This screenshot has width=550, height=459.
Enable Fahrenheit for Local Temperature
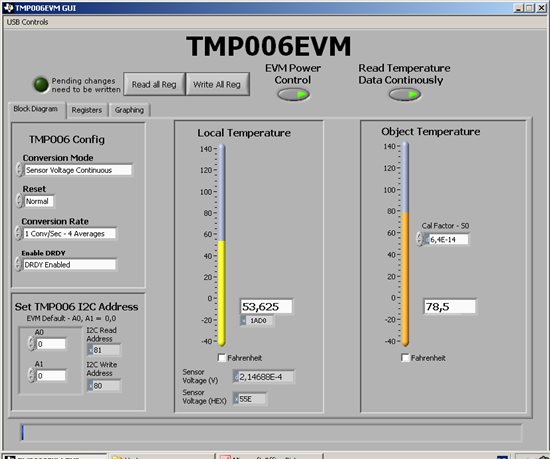[x=222, y=358]
